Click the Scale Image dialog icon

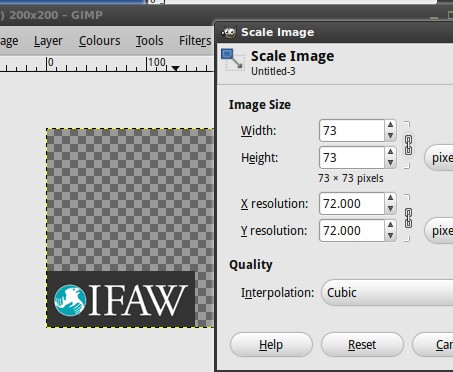tap(233, 60)
